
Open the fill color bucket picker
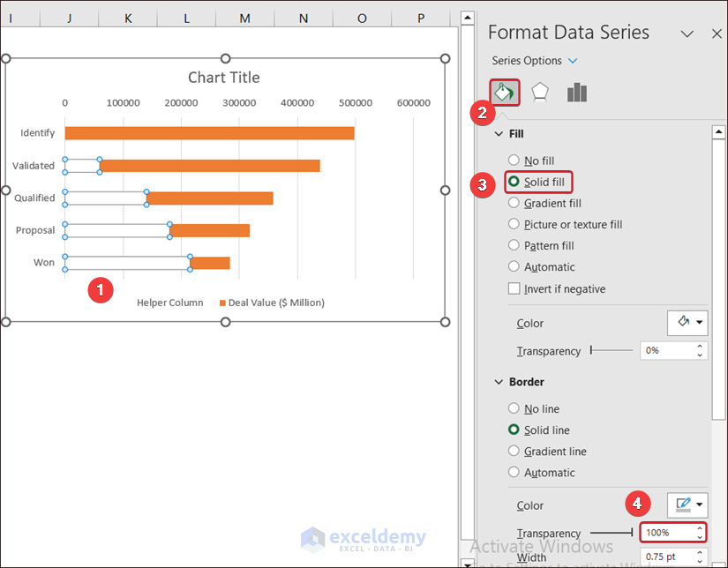point(687,323)
